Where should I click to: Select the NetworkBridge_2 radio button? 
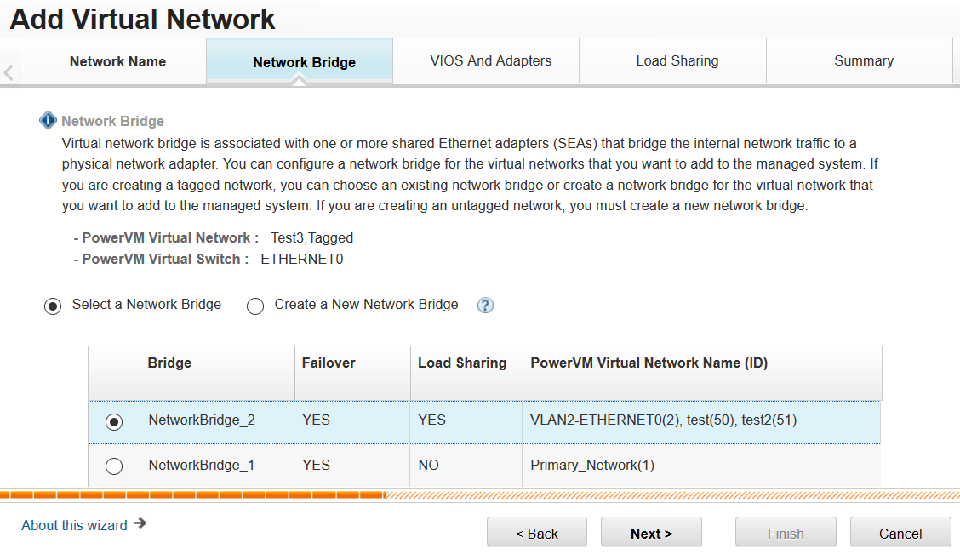tap(114, 421)
